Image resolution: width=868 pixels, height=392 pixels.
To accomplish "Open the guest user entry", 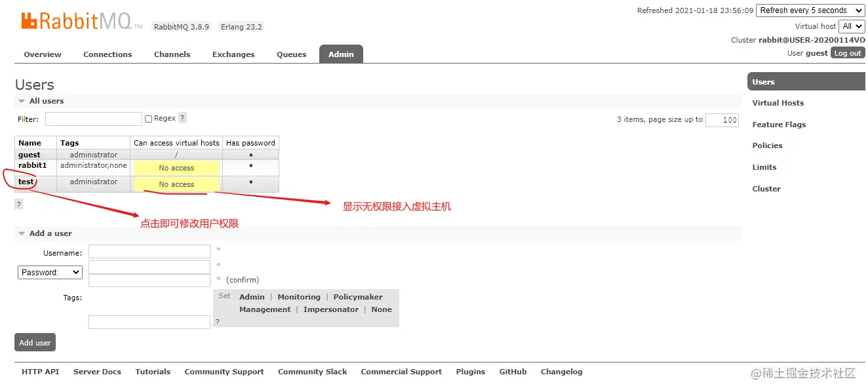I will click(x=30, y=155).
